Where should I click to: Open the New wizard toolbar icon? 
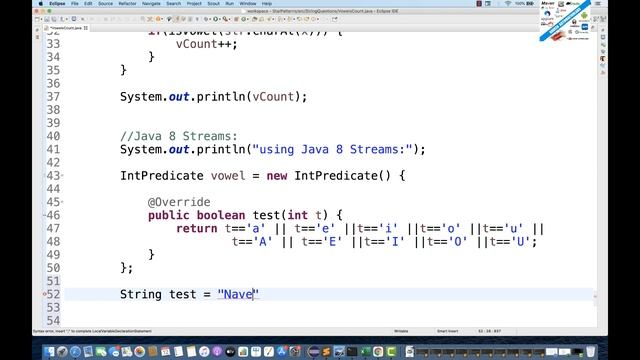point(37,19)
